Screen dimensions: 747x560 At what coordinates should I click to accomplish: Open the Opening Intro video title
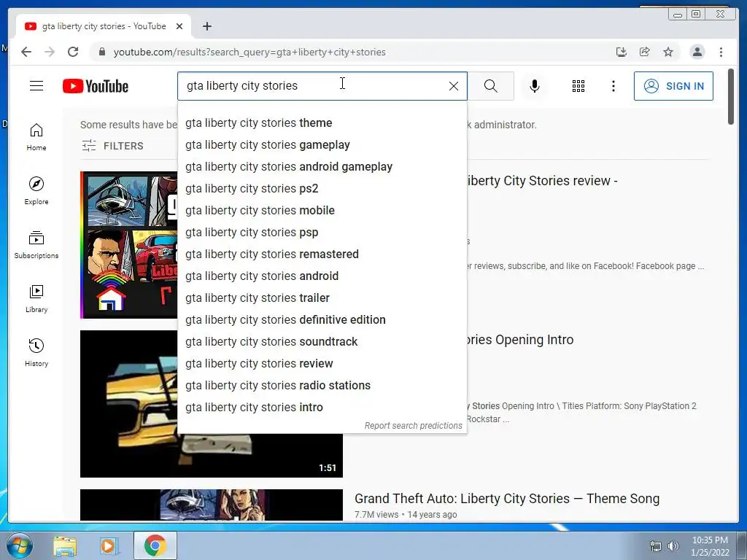[520, 340]
